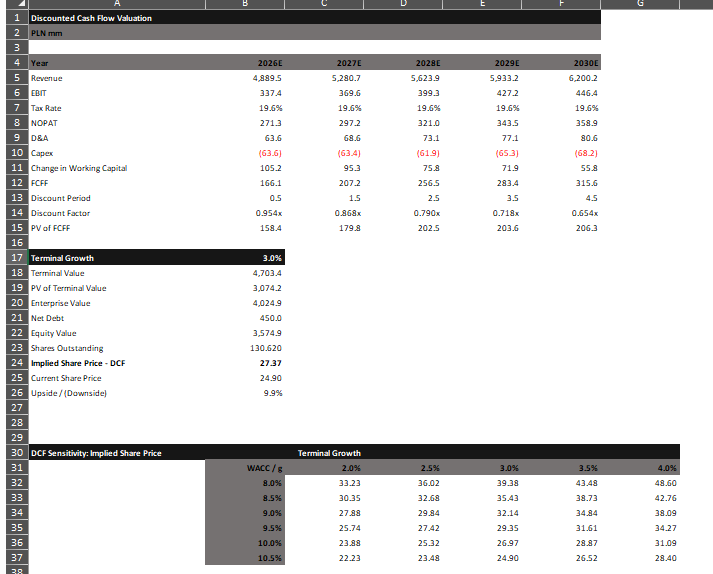713x574 pixels.
Task: Click the 2030E column header cell
Action: tap(586, 63)
